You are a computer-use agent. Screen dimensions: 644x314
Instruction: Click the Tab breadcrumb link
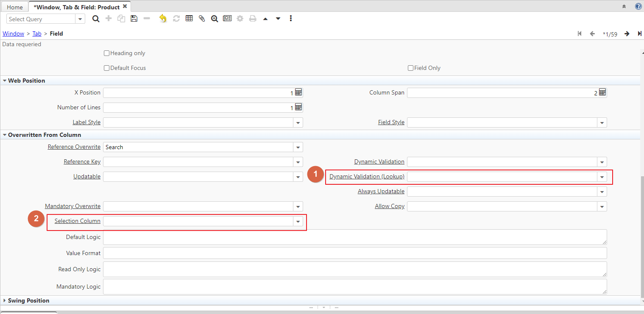tap(37, 33)
